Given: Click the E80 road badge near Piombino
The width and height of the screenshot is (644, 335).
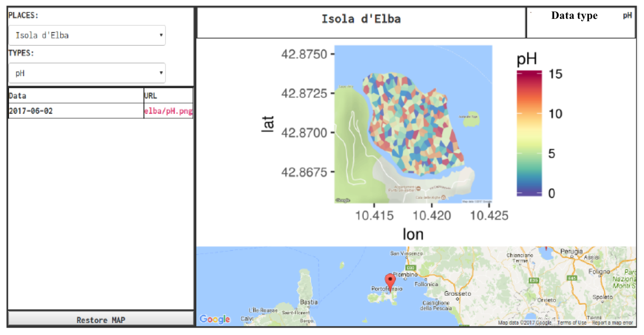Looking at the screenshot, I should (x=410, y=268).
